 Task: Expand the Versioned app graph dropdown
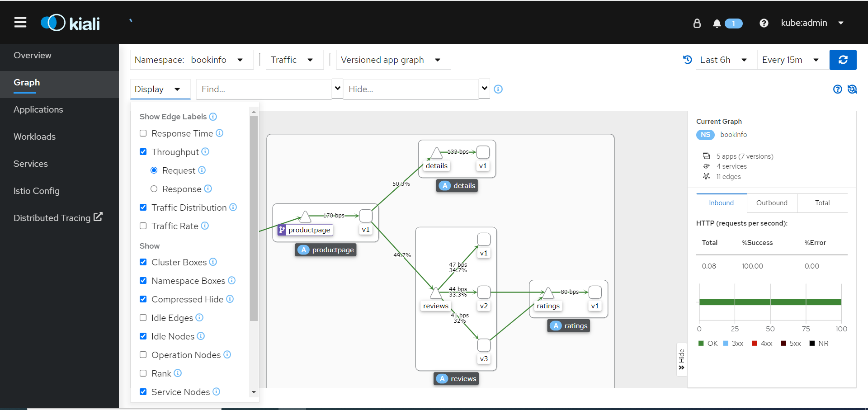[x=393, y=60]
